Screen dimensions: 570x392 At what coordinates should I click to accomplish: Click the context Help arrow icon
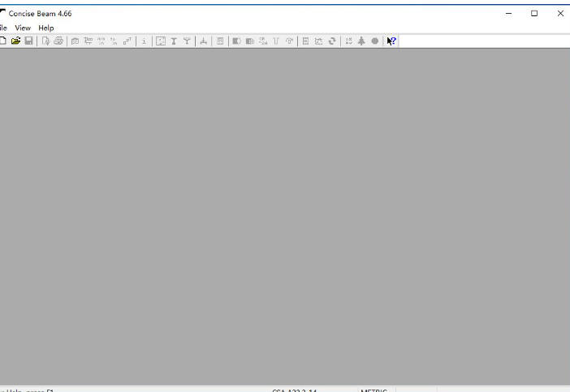[391, 41]
